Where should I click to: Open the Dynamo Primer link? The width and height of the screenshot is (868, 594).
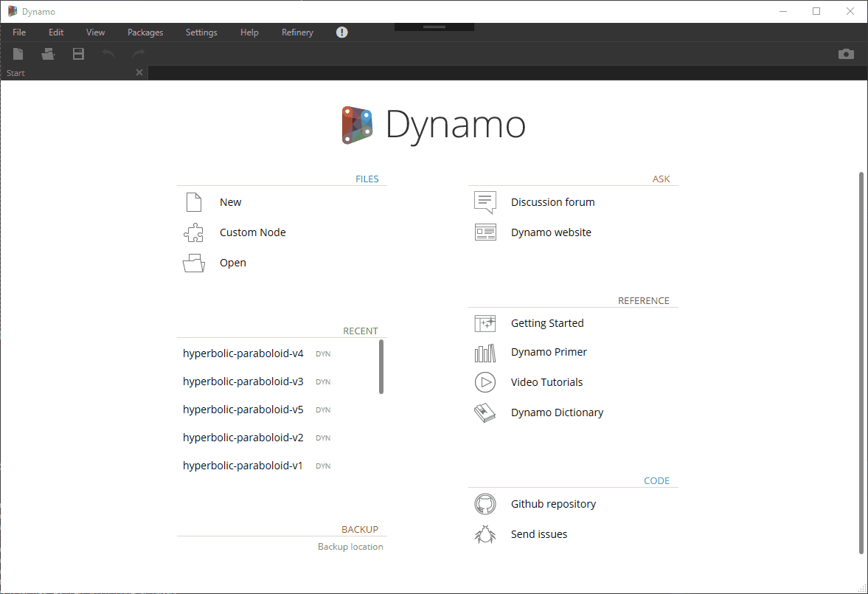[x=549, y=352]
